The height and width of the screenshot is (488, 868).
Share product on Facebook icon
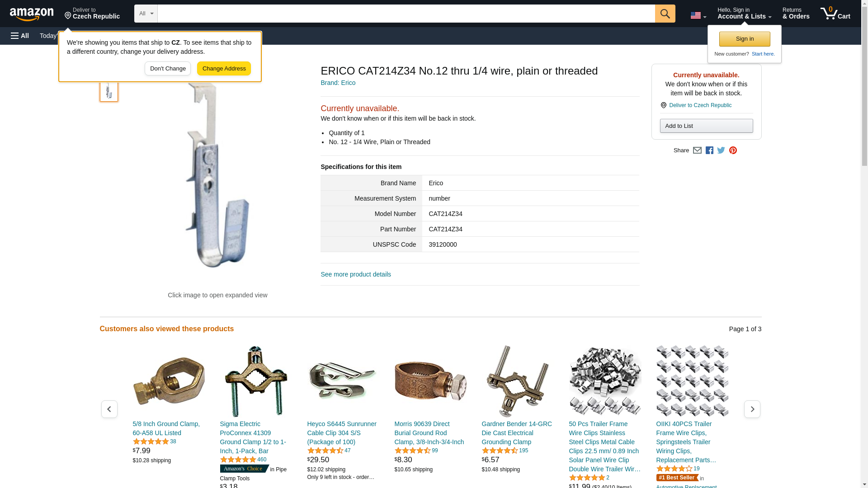click(x=709, y=150)
